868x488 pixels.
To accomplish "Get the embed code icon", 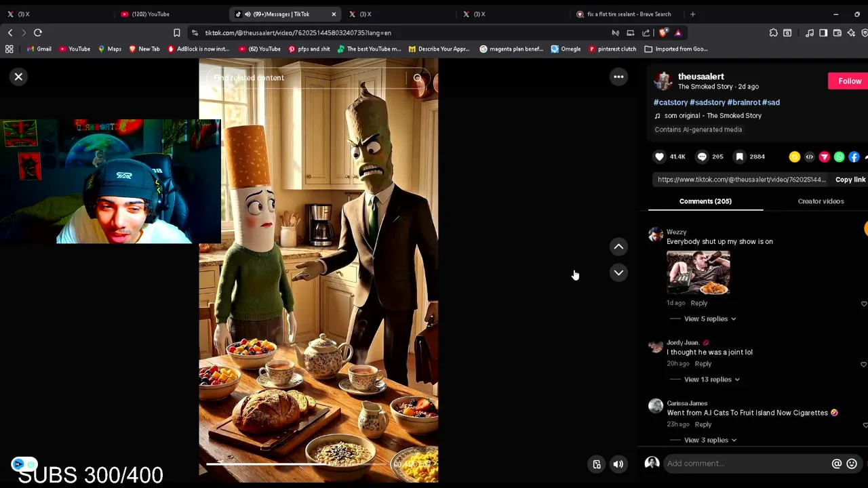I will click(x=810, y=157).
